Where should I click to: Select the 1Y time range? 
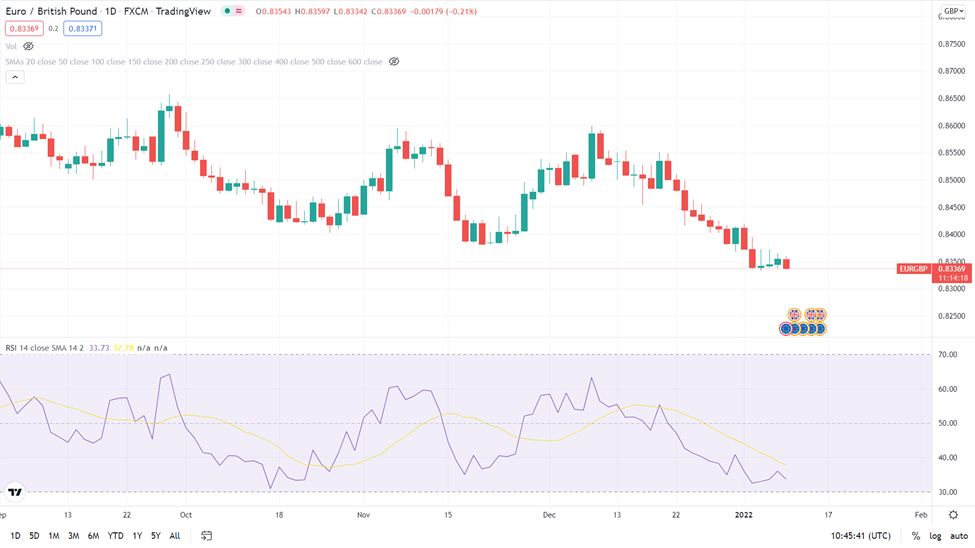(x=137, y=536)
